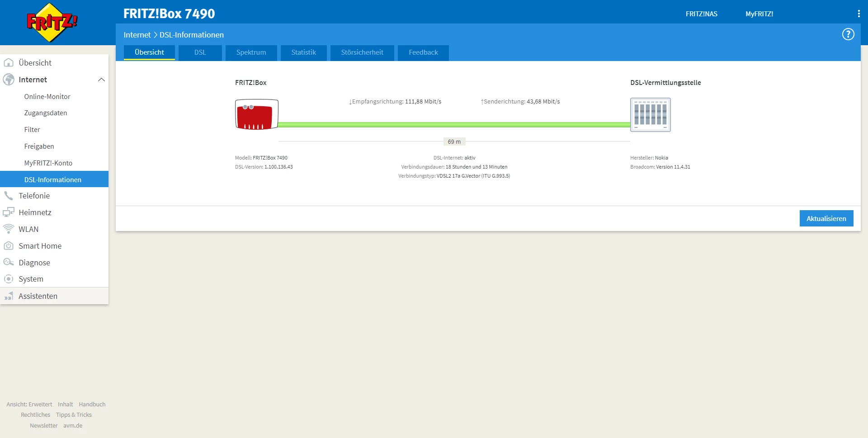Image resolution: width=868 pixels, height=438 pixels.
Task: Open System in the sidebar
Action: [54, 279]
